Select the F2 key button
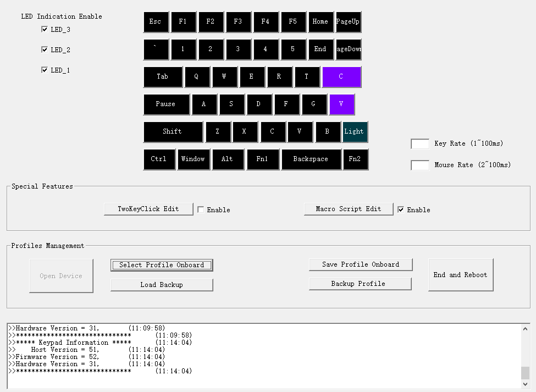This screenshot has height=392, width=536. click(211, 22)
